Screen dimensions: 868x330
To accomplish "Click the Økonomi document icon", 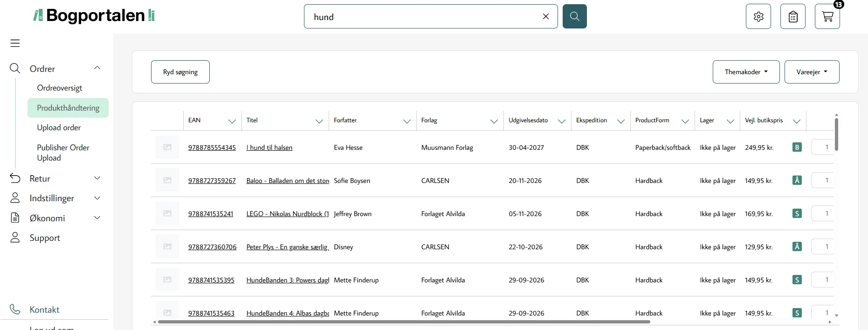I will pos(15,218).
